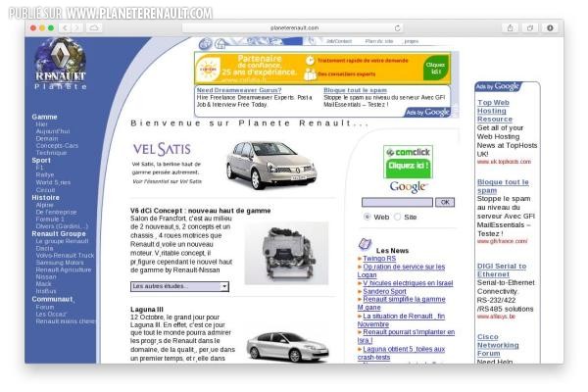The height and width of the screenshot is (392, 588).
Task: Click the green 'Cliquez ici' banner button
Action: click(x=436, y=68)
